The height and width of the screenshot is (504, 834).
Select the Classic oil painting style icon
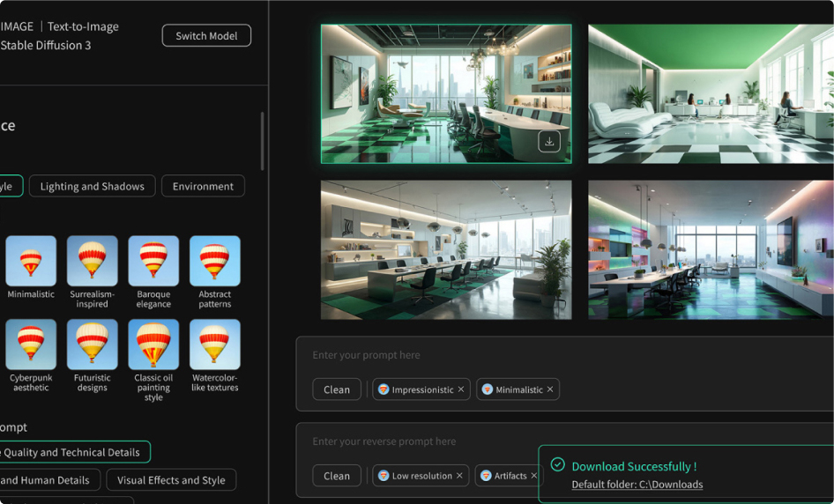tap(153, 345)
